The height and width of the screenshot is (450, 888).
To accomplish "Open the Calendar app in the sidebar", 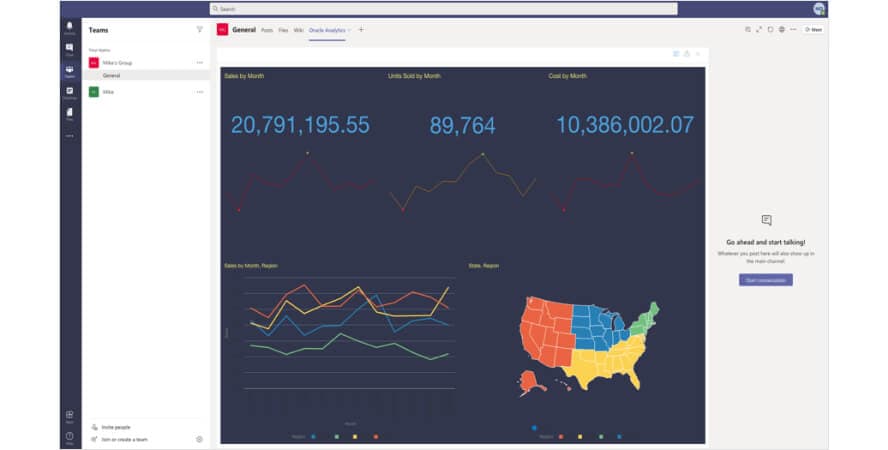I will coord(69,92).
